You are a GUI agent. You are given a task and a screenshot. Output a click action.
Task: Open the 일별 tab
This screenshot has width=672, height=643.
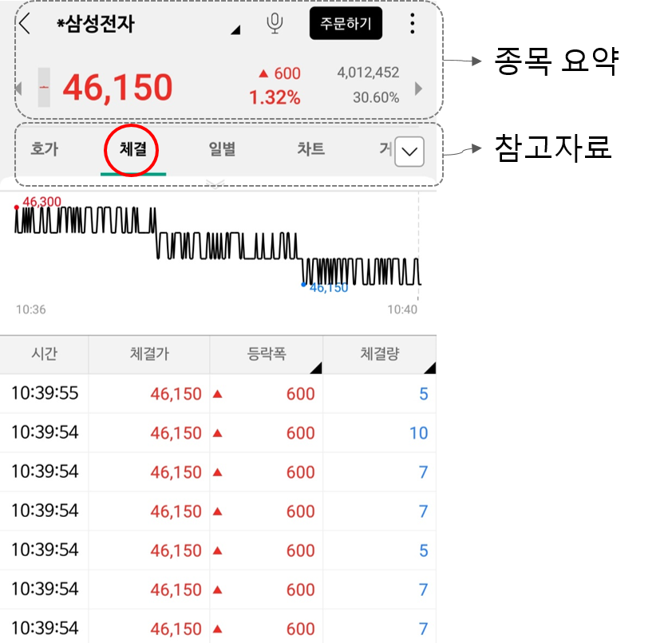(x=221, y=150)
